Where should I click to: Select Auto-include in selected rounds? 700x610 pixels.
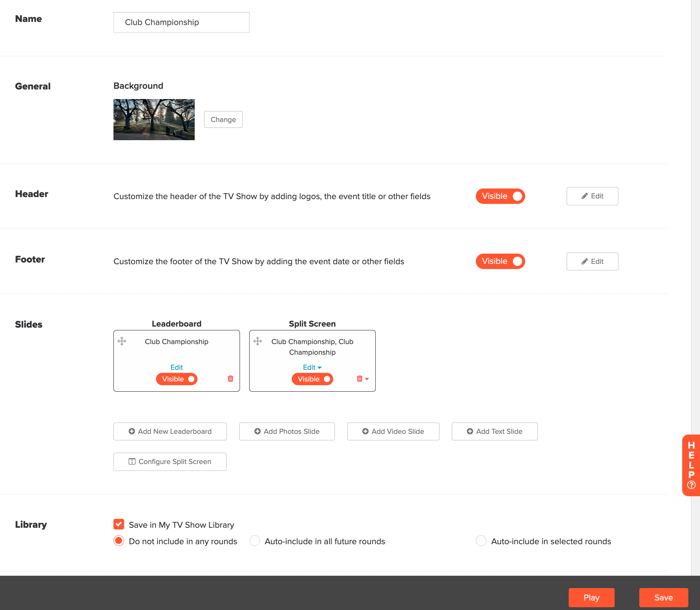pos(481,541)
